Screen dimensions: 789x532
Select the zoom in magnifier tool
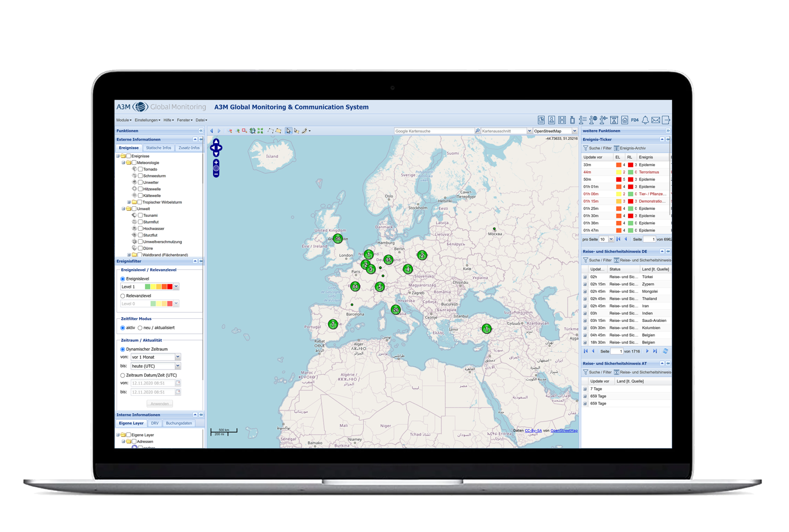(x=237, y=131)
